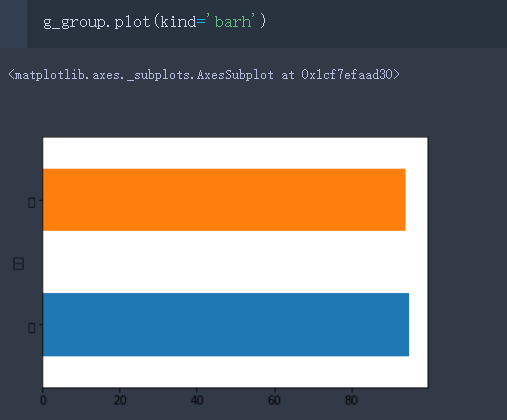Click the upper y-axis tick label box
Screen dimensions: 507x420
(32, 202)
